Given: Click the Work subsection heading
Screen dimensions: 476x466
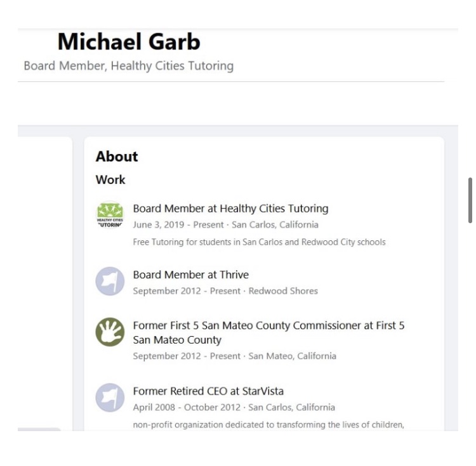Looking at the screenshot, I should click(110, 180).
